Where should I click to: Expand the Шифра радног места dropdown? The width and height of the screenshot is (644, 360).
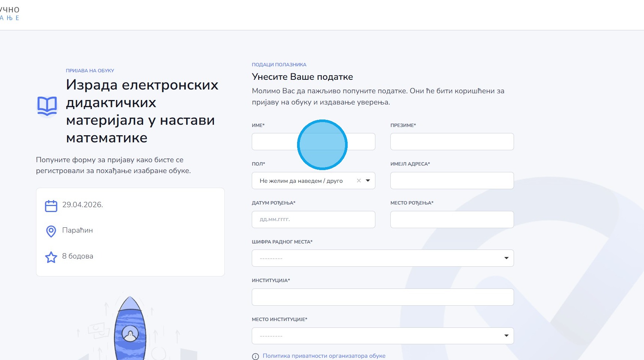(507, 258)
